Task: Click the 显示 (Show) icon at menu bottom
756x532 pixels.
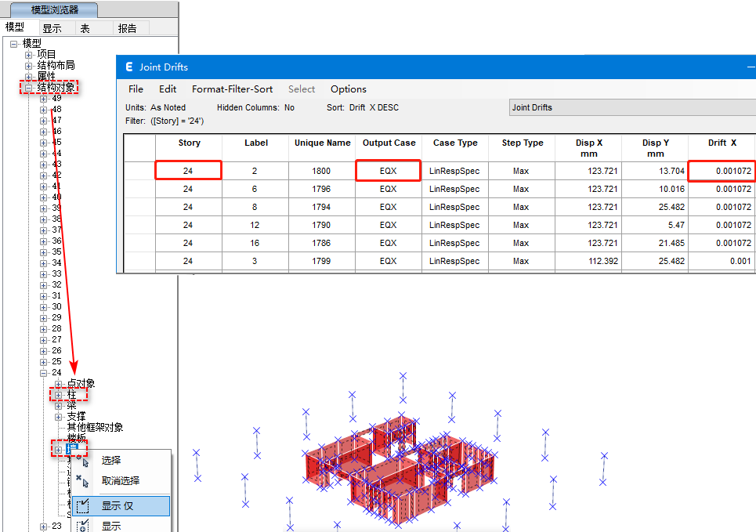Action: click(83, 526)
